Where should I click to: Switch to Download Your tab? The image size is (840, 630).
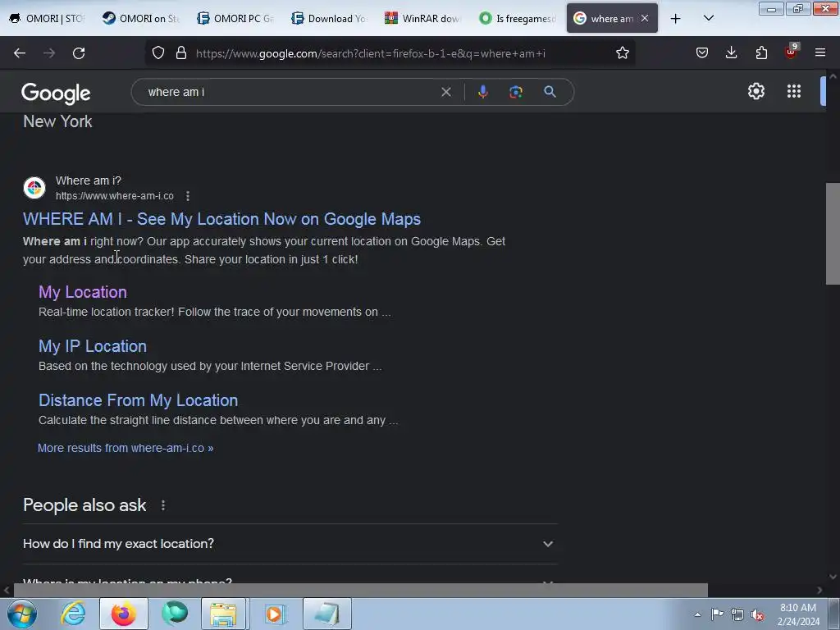click(330, 18)
